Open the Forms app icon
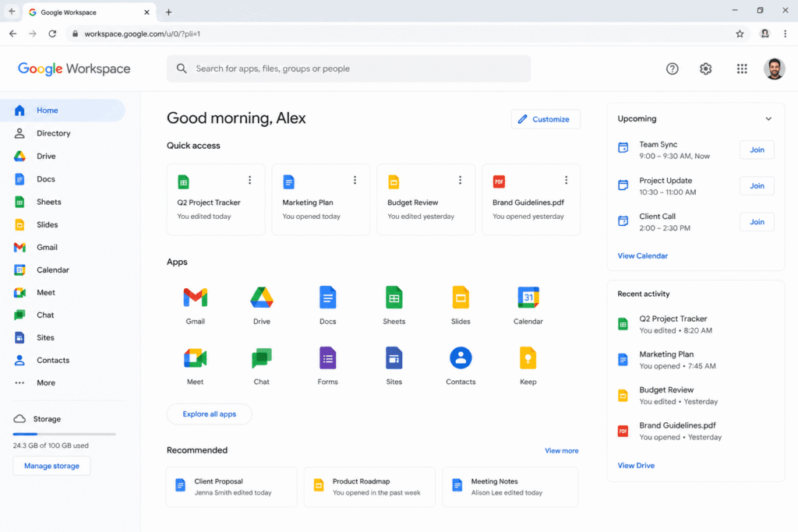Viewport: 798px width, 532px height. [328, 358]
